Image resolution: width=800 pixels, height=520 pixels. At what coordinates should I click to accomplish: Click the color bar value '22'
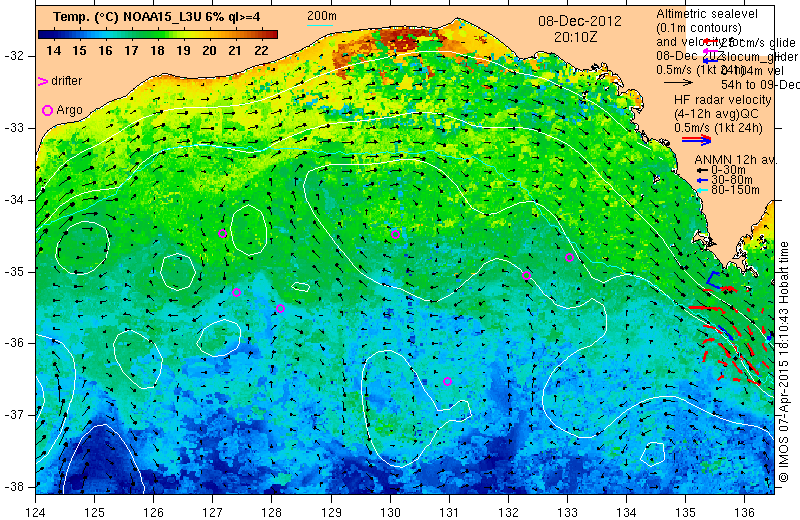coord(261,51)
